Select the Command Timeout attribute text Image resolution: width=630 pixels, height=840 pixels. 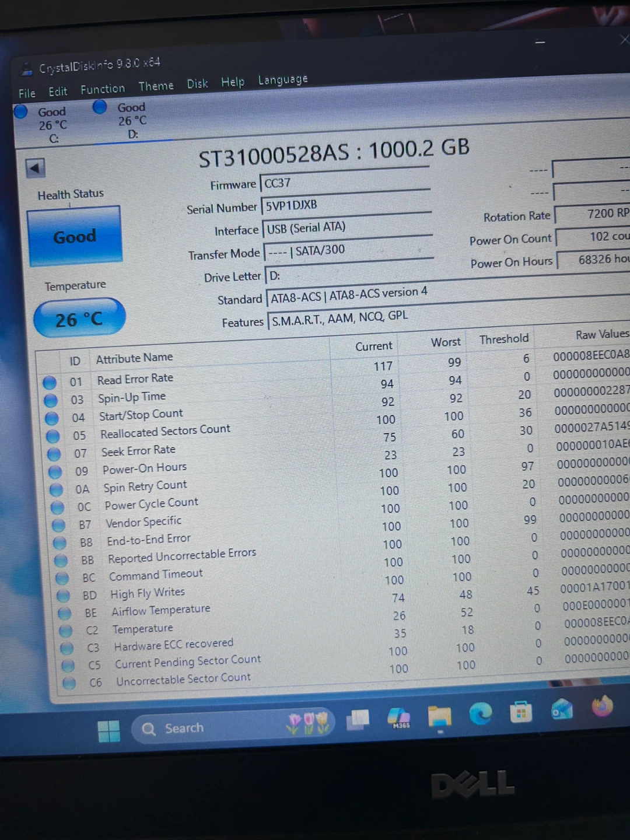(x=156, y=575)
